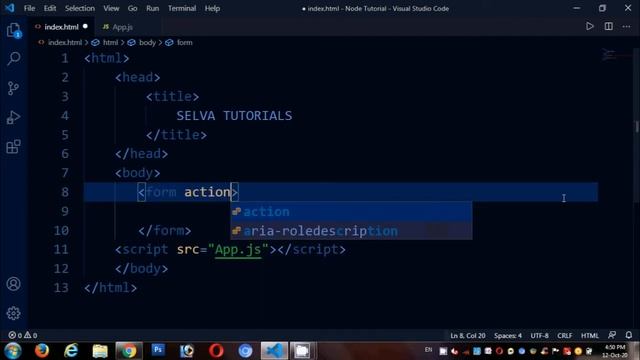This screenshot has width=640, height=360.
Task: Switch to Visual Studio Code taskbar button
Action: [x=274, y=351]
